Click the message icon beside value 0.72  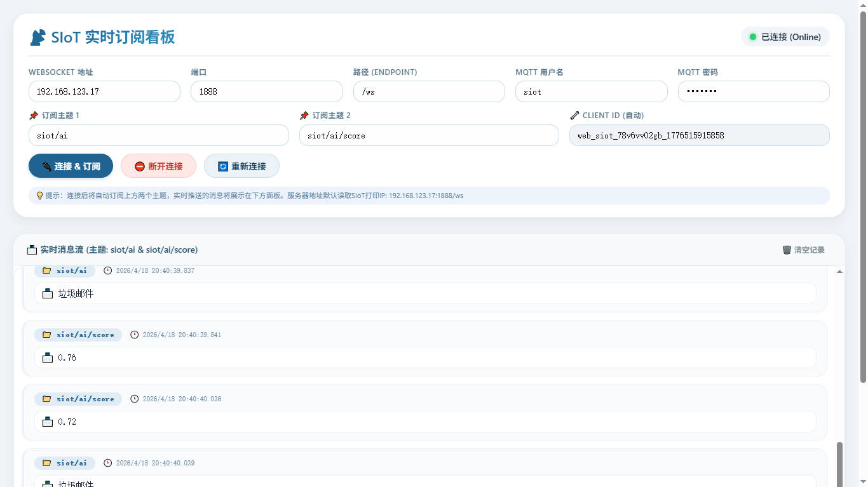tap(48, 422)
